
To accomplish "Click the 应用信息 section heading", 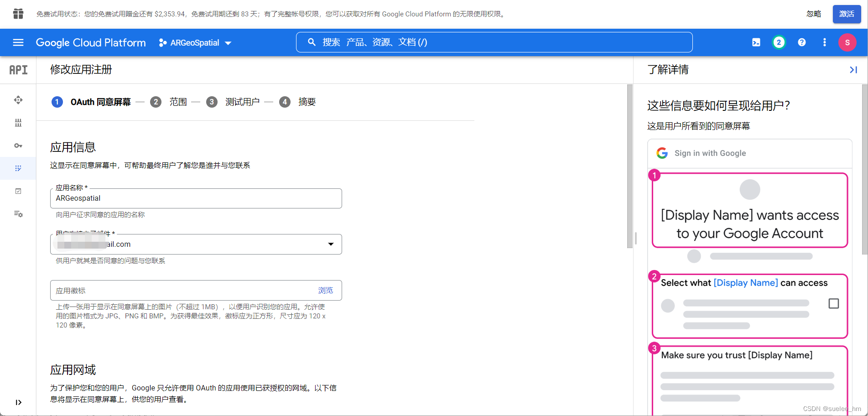I will point(73,147).
